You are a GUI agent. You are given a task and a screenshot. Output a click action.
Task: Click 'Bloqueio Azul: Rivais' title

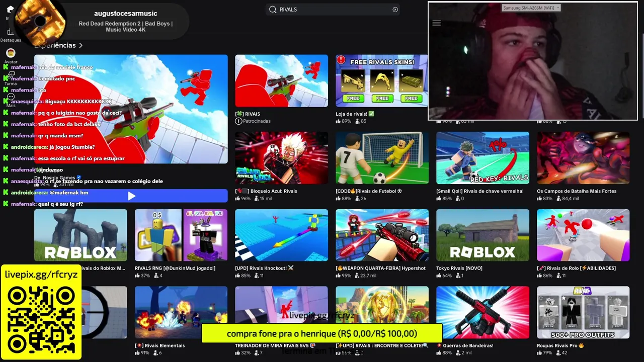coord(266,191)
